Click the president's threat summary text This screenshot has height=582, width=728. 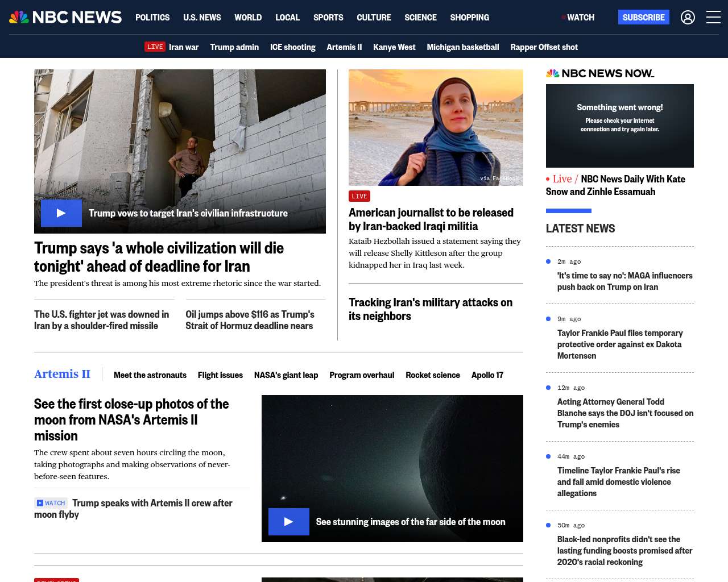(x=177, y=283)
